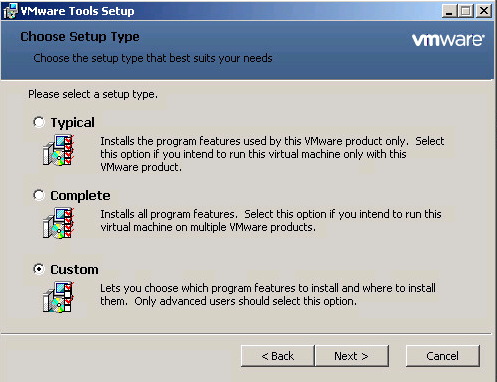The image size is (497, 382).
Task: Click the VMware Tools Setup title bar icon
Action: [x=10, y=11]
